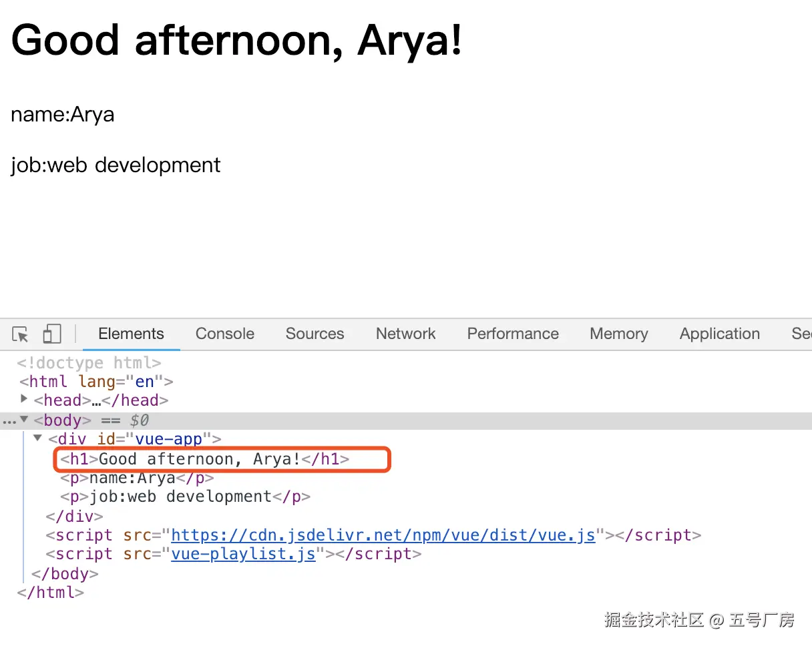The height and width of the screenshot is (646, 812).
Task: Open the vue-playlist.js script link
Action: pyautogui.click(x=243, y=554)
